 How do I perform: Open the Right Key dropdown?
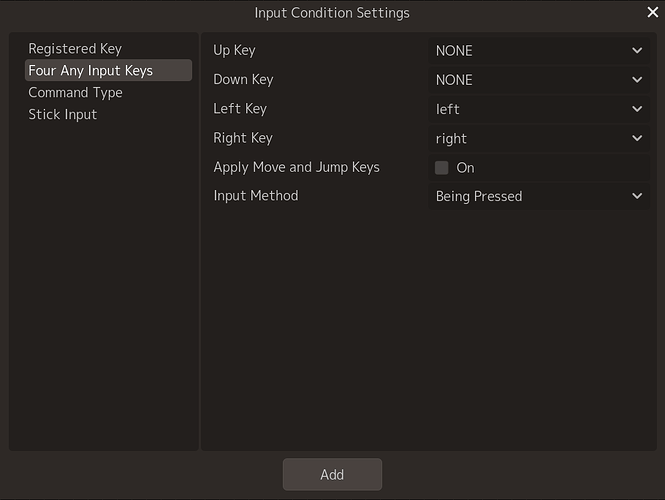coord(539,139)
